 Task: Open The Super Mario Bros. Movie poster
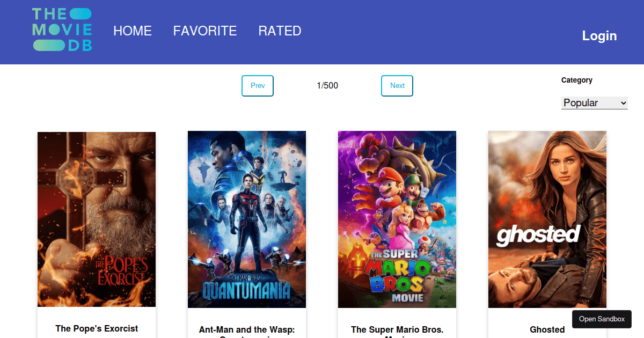(x=397, y=219)
